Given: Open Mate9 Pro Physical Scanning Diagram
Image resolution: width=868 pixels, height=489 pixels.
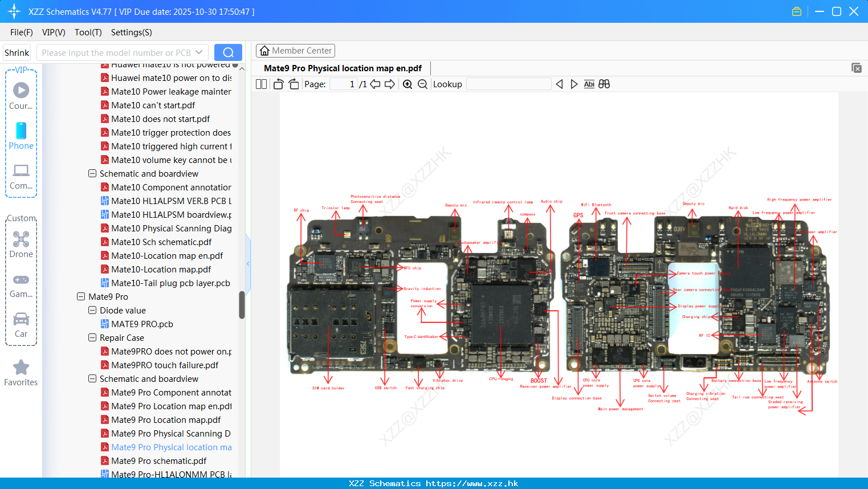Looking at the screenshot, I should (x=166, y=433).
